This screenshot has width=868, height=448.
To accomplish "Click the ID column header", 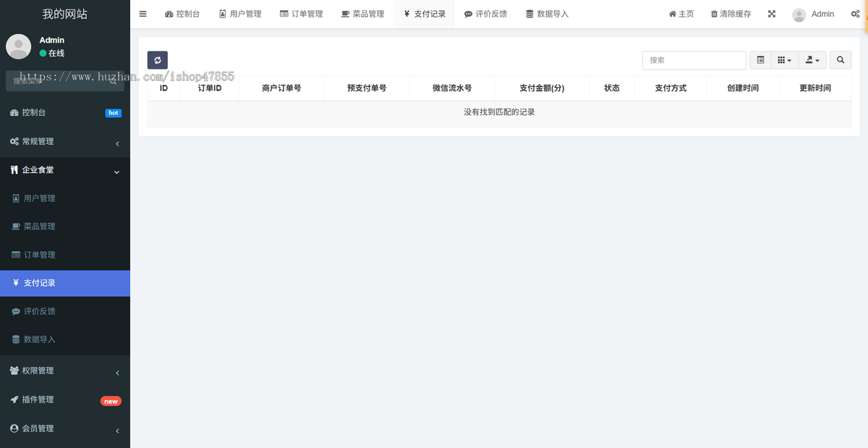I will (164, 88).
